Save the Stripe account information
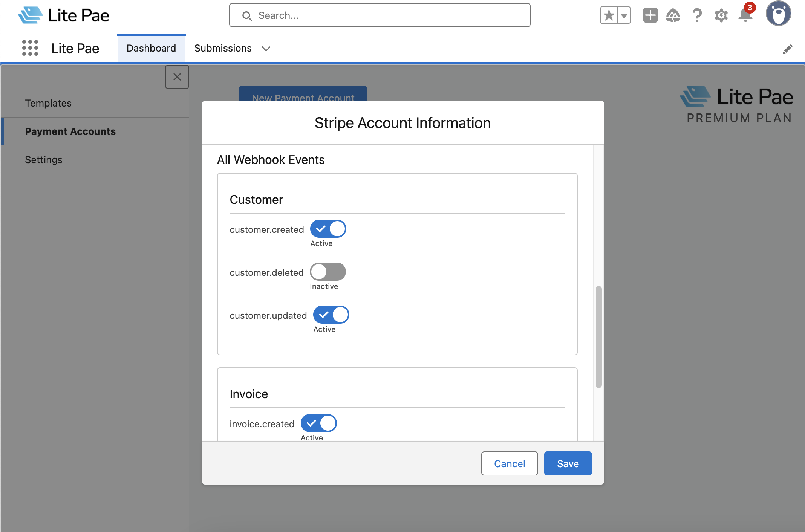805x532 pixels. coord(568,463)
